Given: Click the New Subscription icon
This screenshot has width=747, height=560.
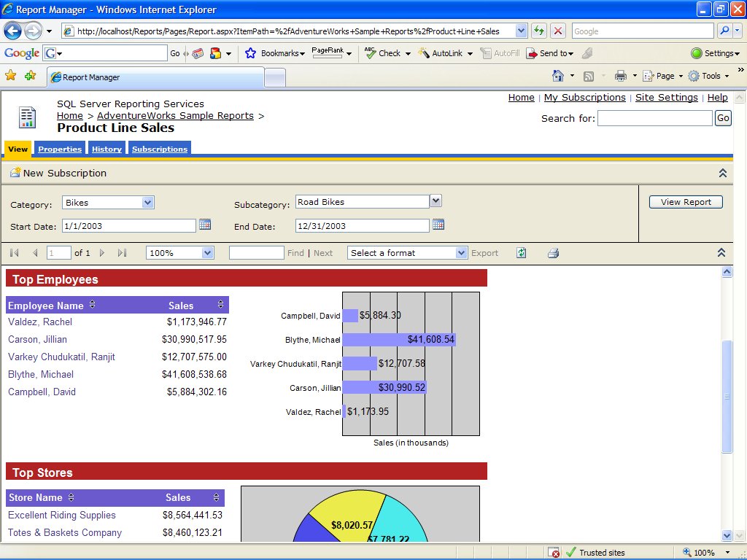Looking at the screenshot, I should tap(15, 173).
